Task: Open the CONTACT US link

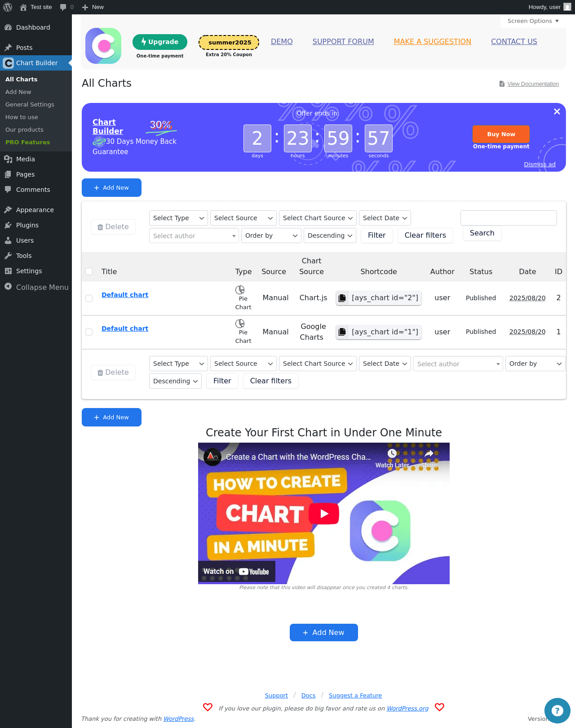Action: click(x=514, y=41)
